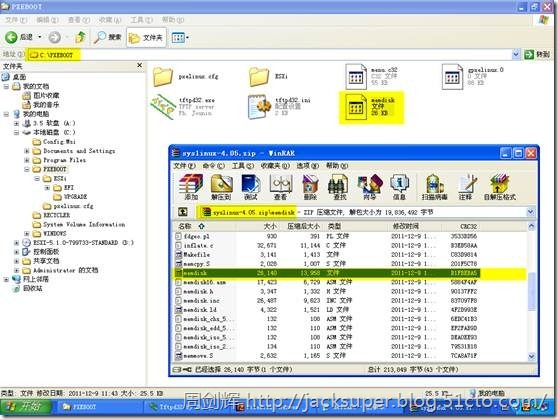Select the gpxelinux.0 file icon
The width and height of the screenshot is (558, 419).
pos(452,76)
